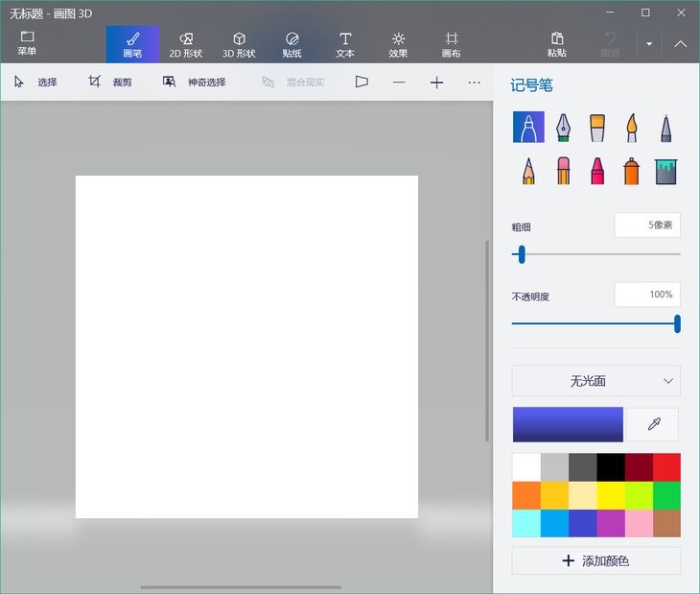Select the Calligraphy pen brush
The image size is (700, 594).
(x=563, y=128)
